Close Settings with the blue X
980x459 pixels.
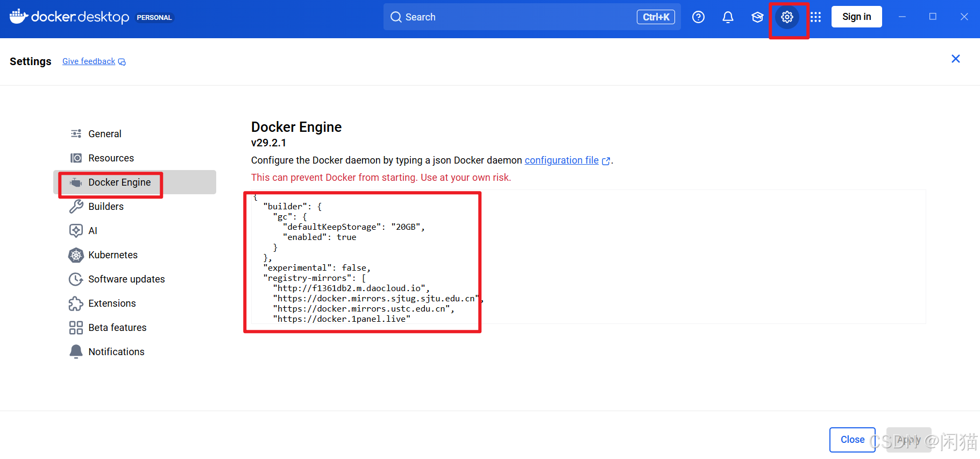click(x=956, y=59)
